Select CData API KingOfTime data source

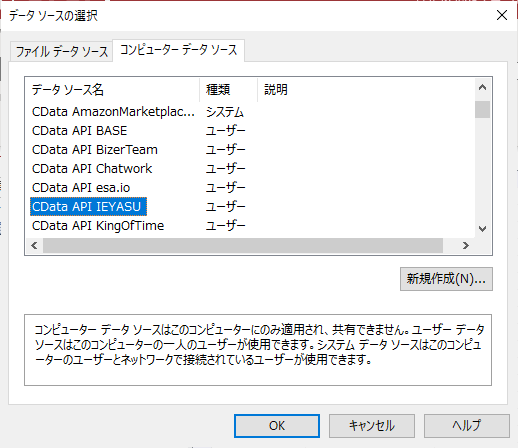pyautogui.click(x=98, y=226)
